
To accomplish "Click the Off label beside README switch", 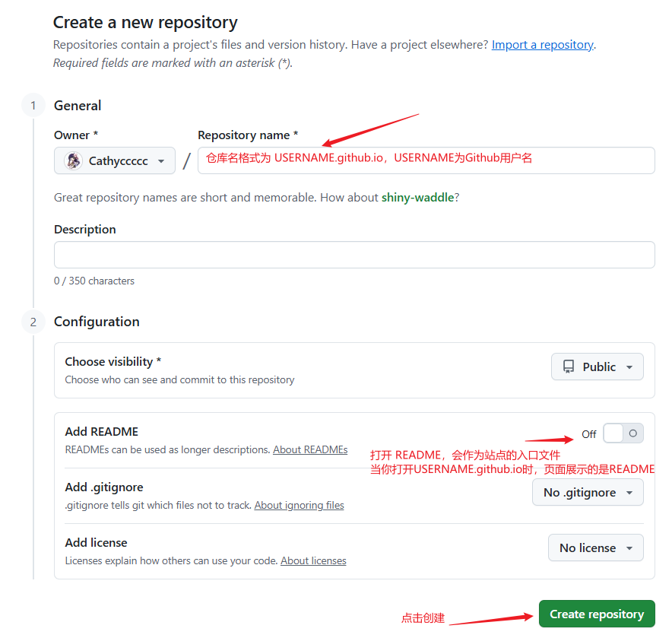I will tap(589, 434).
